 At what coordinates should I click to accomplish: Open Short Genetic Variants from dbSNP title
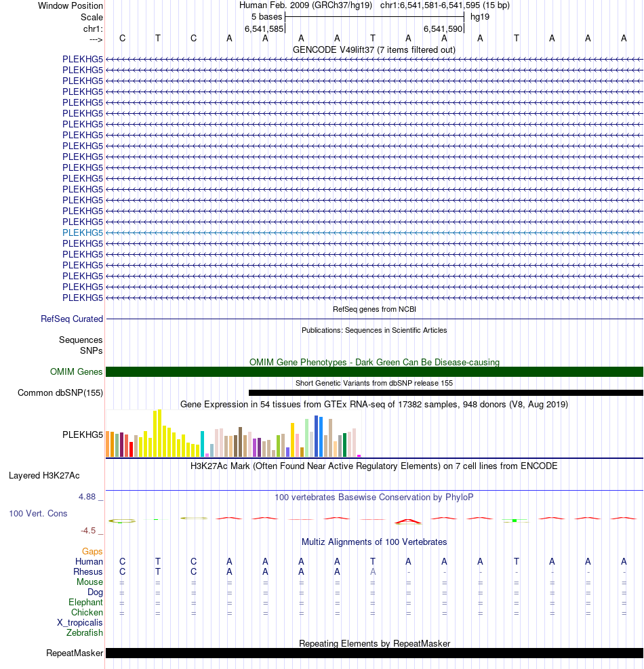[374, 383]
